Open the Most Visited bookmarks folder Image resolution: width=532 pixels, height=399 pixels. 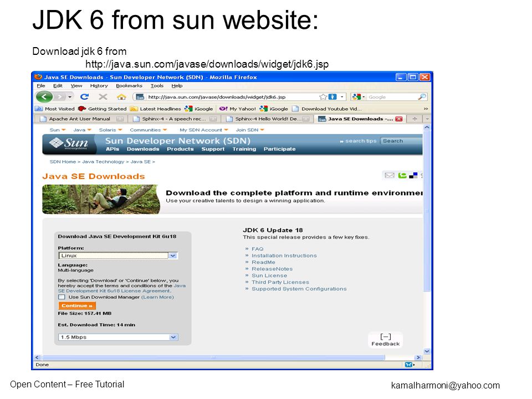55,109
